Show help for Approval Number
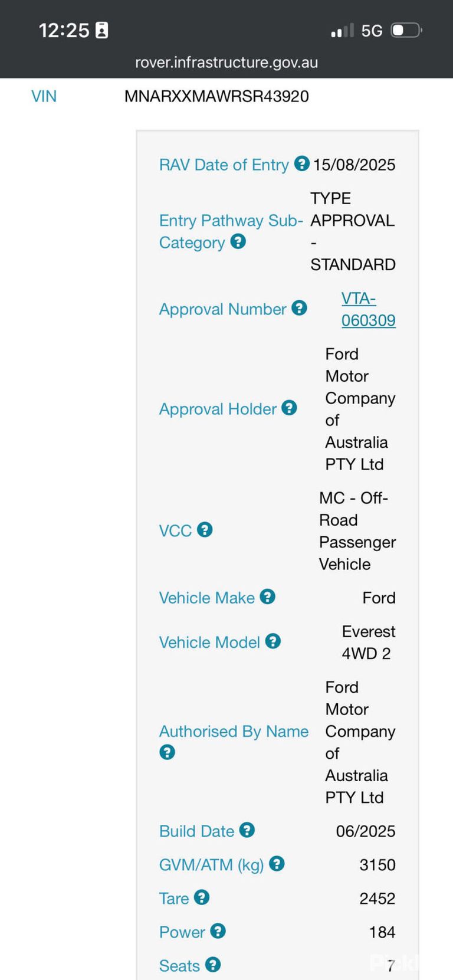 (x=299, y=308)
